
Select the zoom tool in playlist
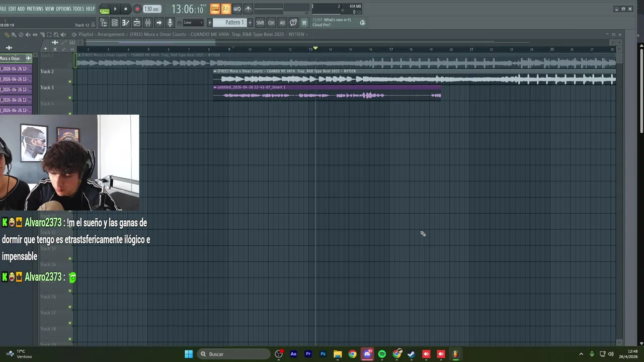click(56, 35)
